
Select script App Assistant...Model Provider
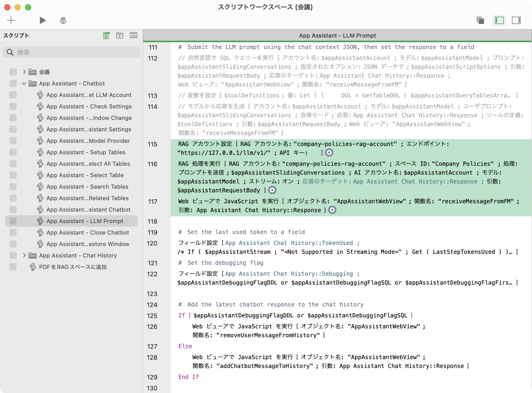coord(88,141)
